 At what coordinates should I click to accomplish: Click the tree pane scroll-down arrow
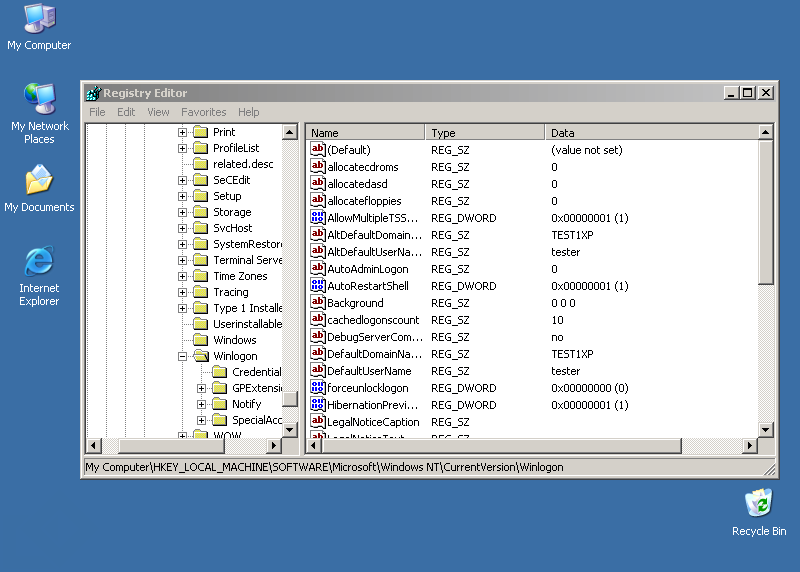(x=290, y=429)
